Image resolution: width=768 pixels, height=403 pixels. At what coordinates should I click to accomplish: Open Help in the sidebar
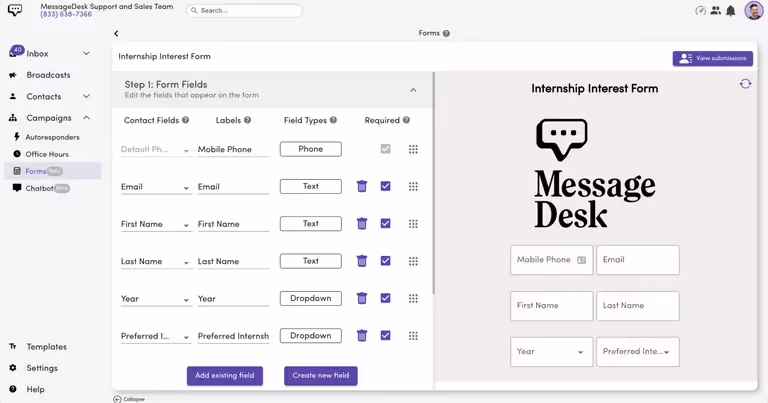point(35,389)
